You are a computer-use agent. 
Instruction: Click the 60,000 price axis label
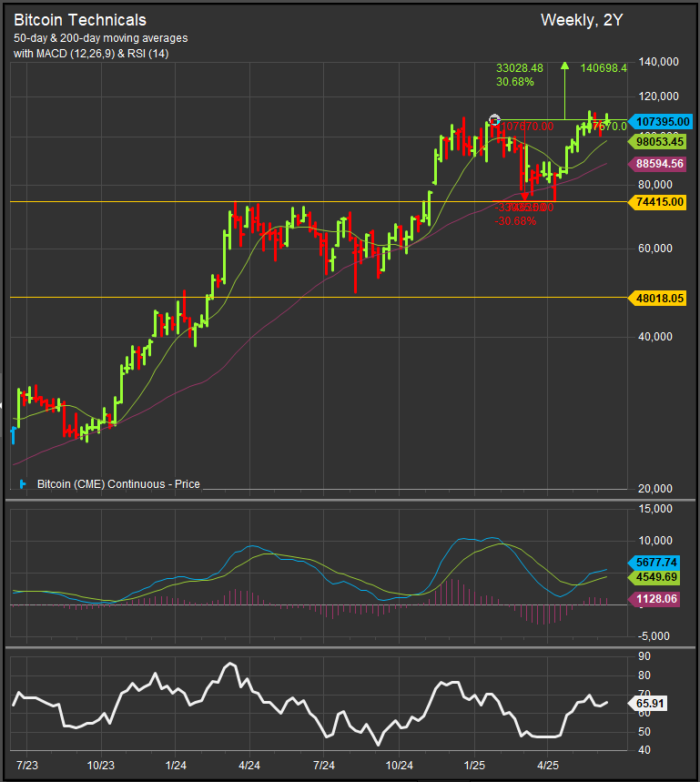(655, 249)
